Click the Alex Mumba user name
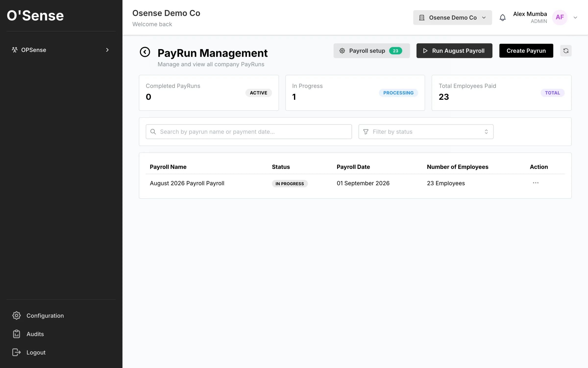 pyautogui.click(x=530, y=14)
